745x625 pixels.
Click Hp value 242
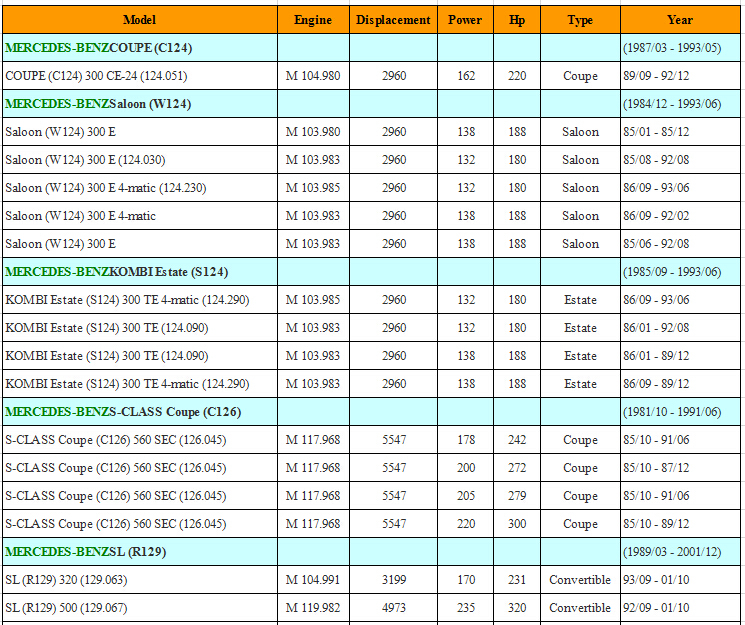click(517, 440)
